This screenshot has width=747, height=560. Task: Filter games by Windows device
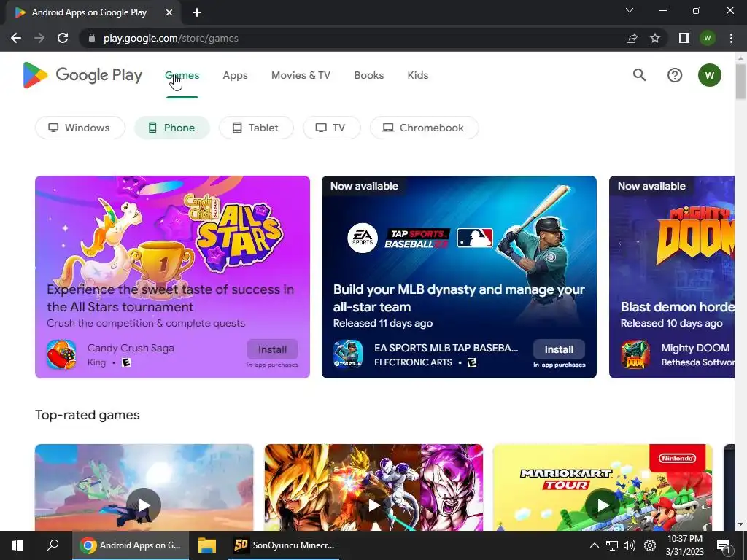pos(80,128)
